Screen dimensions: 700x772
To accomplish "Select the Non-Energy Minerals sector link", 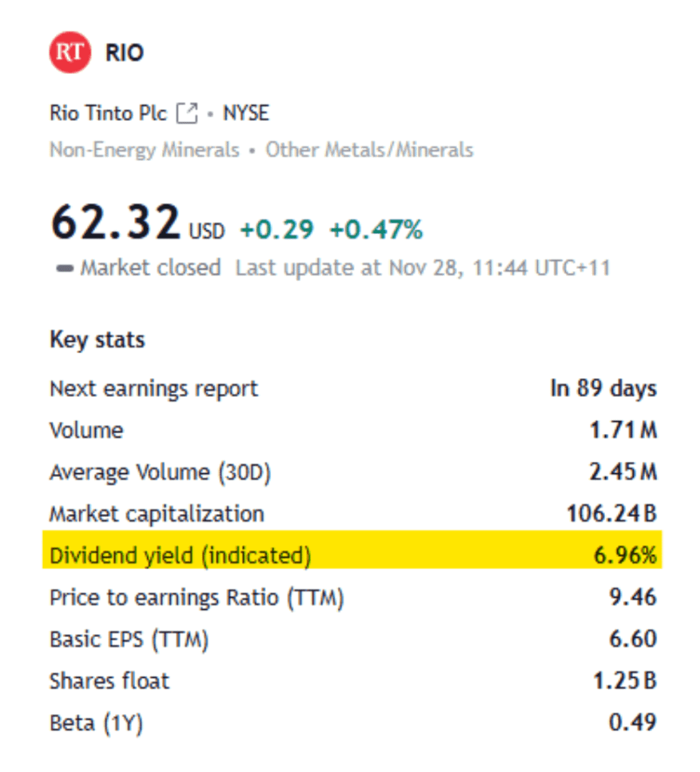I will point(144,150).
